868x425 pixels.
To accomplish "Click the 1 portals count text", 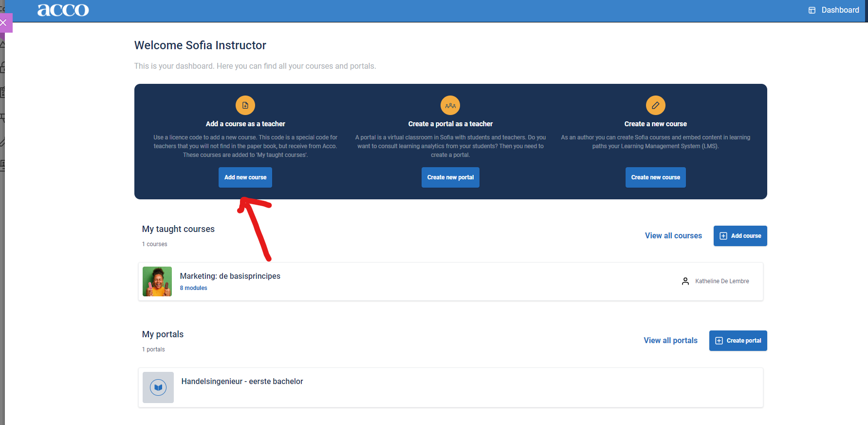I will click(x=153, y=349).
